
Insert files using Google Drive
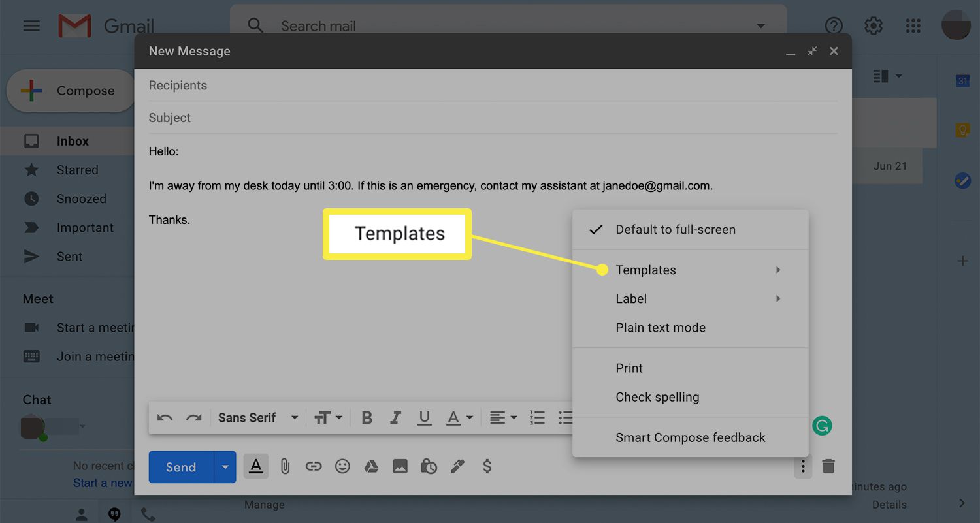(x=371, y=466)
